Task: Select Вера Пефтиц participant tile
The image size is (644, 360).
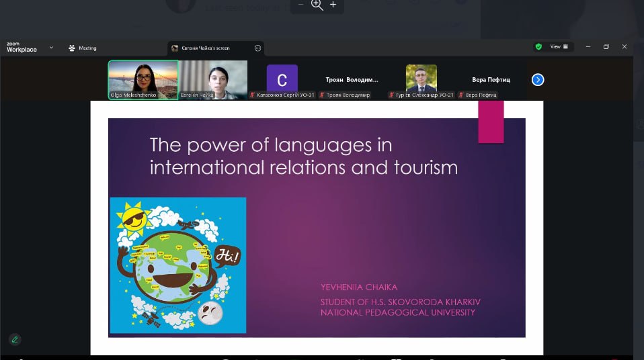Action: (491, 80)
